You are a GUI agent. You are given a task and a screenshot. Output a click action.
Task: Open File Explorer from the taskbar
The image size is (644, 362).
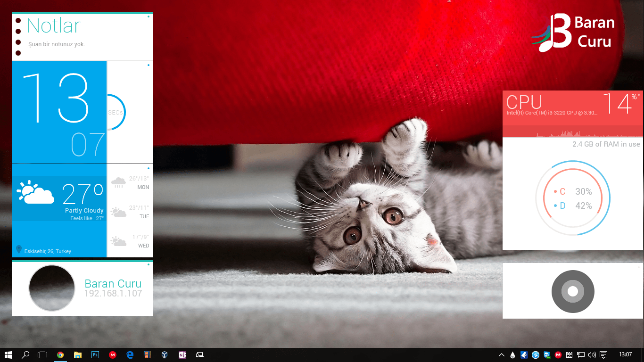(78, 354)
